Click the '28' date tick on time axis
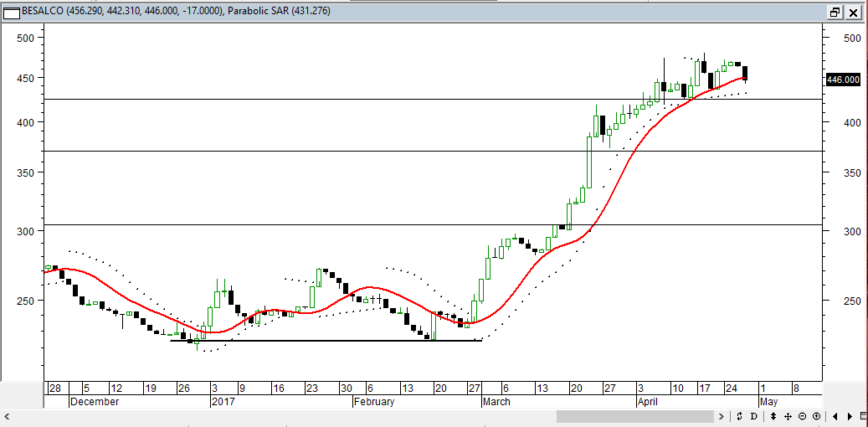The width and height of the screenshot is (868, 427). pyautogui.click(x=54, y=388)
